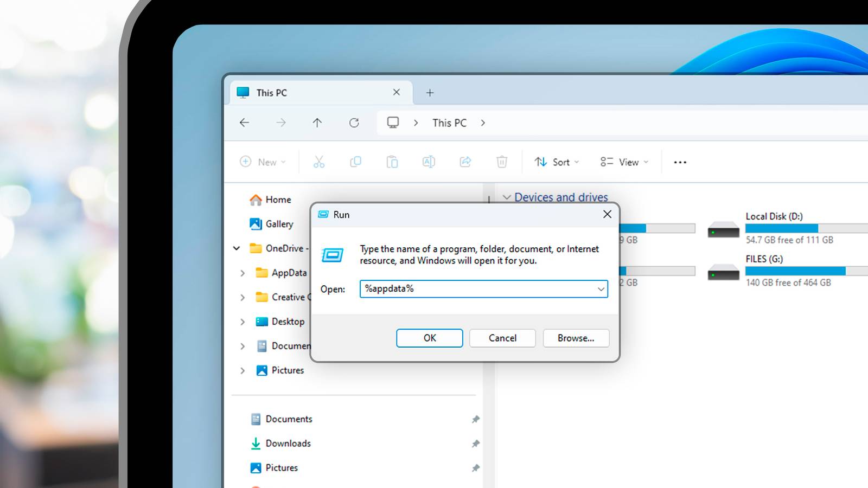Open the Sort dropdown
Image resolution: width=868 pixels, height=488 pixels.
coord(556,162)
